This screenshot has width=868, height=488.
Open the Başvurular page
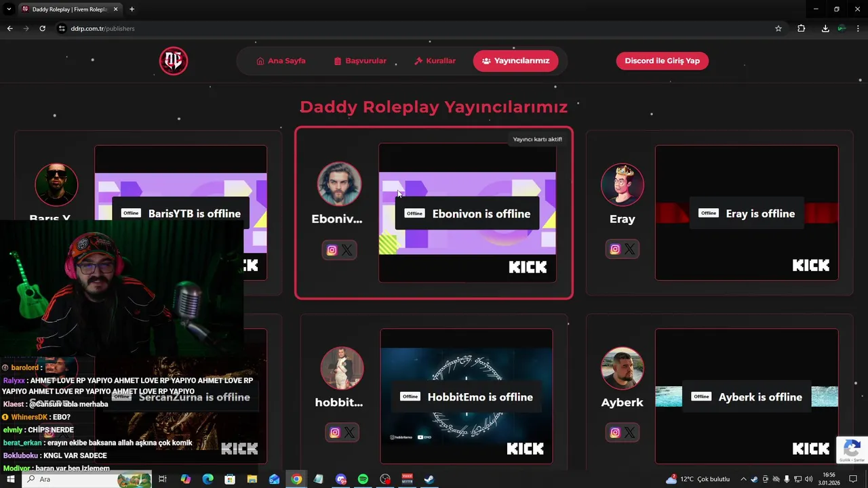pyautogui.click(x=360, y=61)
